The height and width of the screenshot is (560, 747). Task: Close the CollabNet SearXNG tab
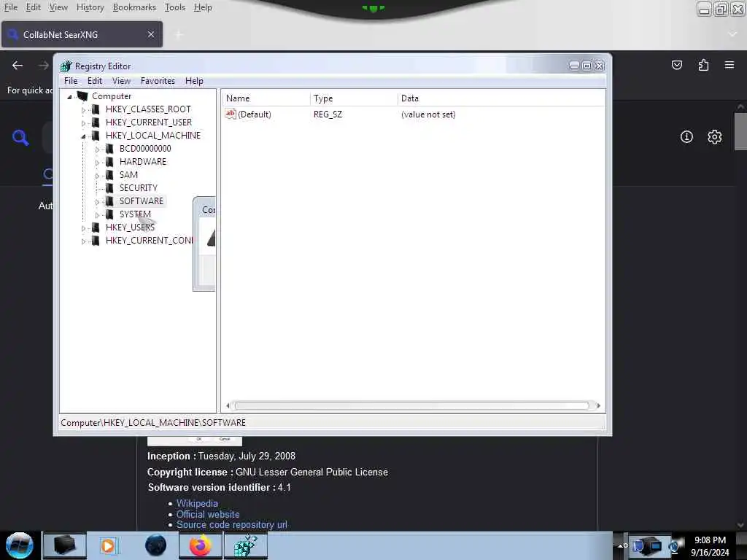point(151,35)
